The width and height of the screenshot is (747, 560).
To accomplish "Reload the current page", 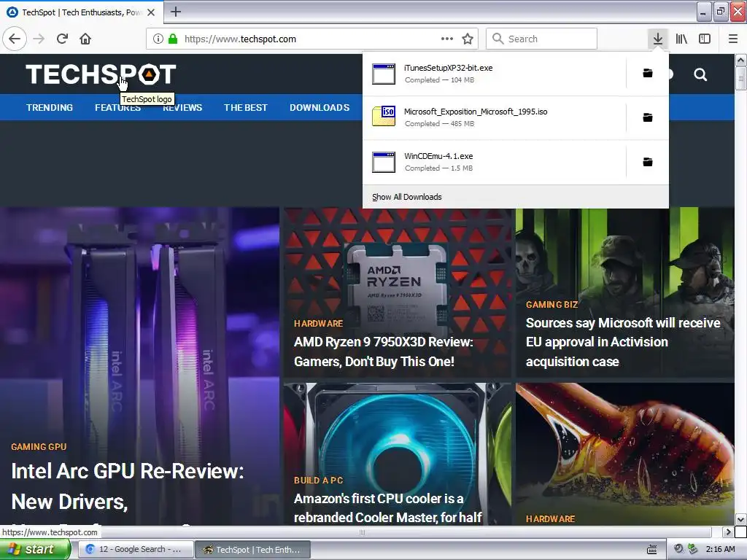I will pyautogui.click(x=63, y=39).
